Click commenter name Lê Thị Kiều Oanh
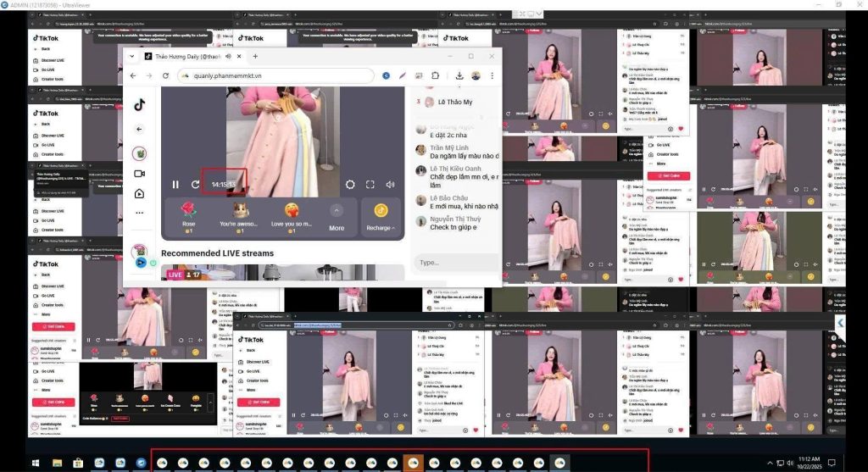This screenshot has height=472, width=868. (455, 169)
